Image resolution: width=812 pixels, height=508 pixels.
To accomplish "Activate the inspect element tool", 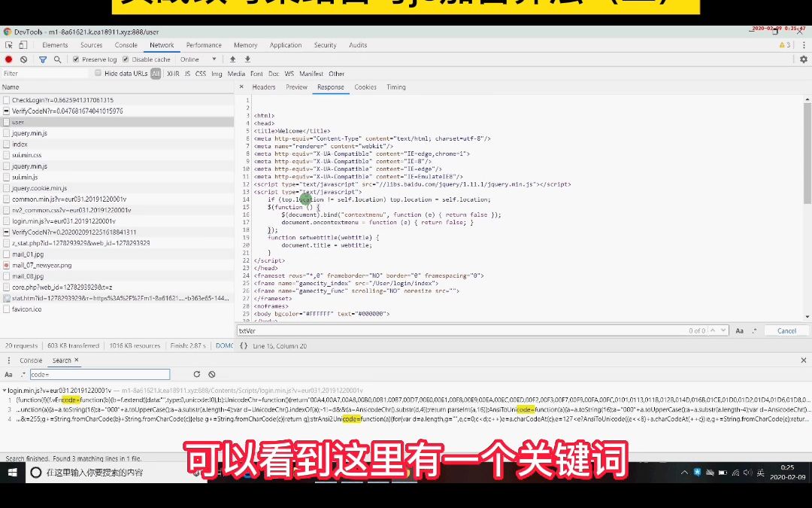I will [10, 44].
